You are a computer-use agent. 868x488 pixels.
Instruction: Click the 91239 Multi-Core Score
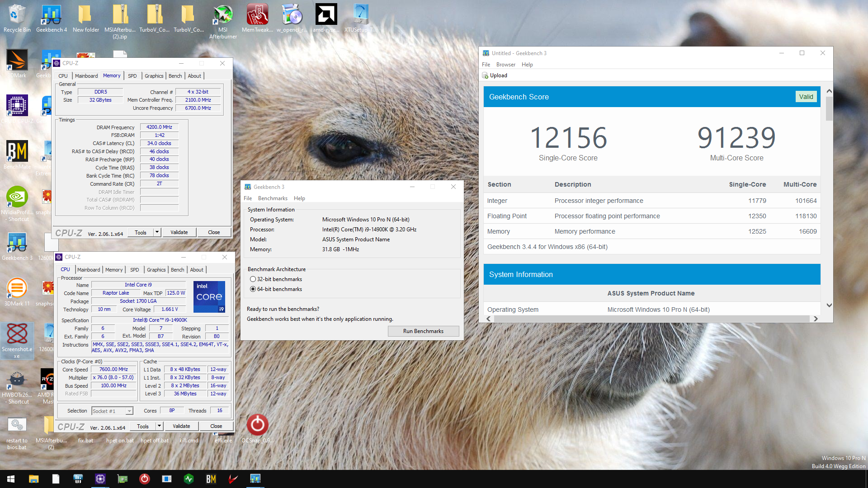(x=736, y=137)
